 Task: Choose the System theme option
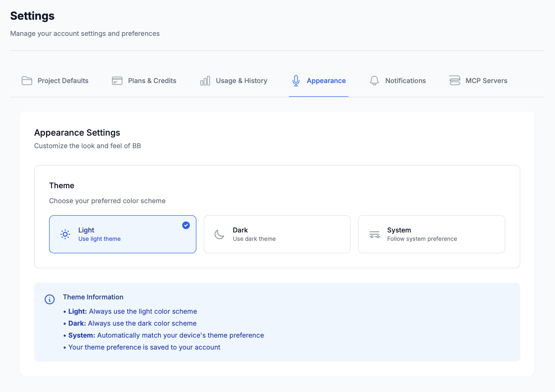coord(431,234)
